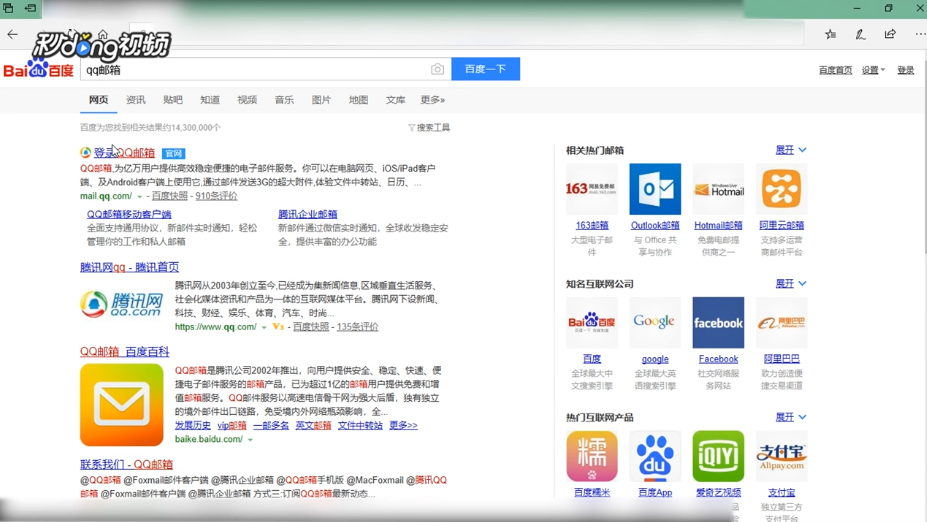Click the set tabs aside icon
927x522 pixels.
point(30,8)
